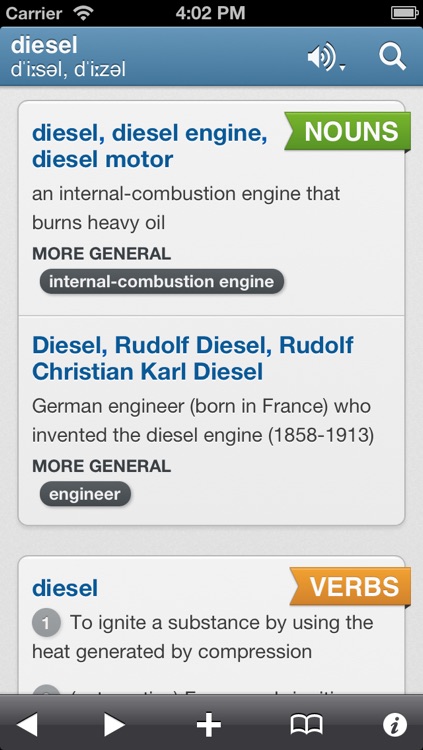Open the Rudolf Christian Karl Diesel heading
423x750 pixels.
click(193, 358)
